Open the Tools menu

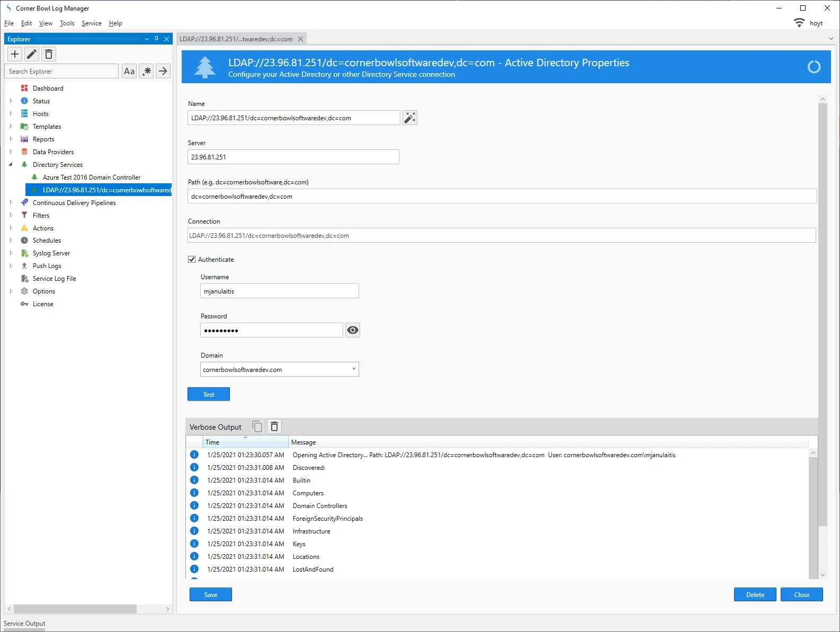point(67,23)
